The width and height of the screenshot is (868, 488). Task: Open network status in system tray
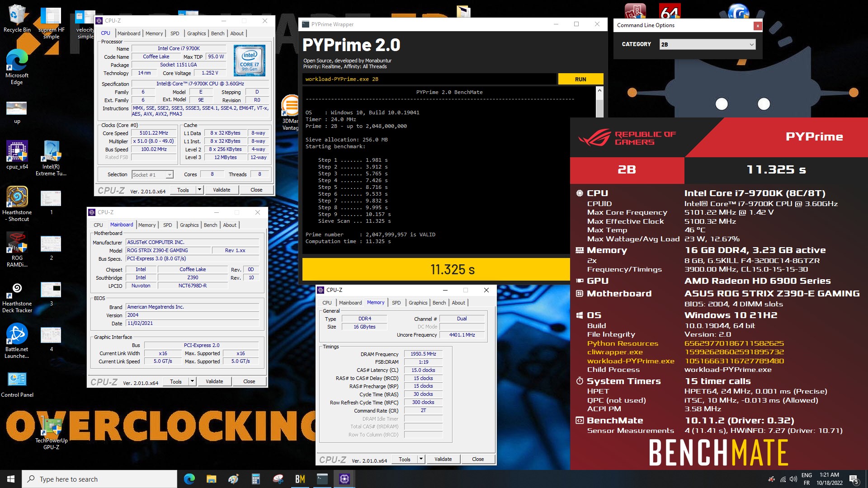coord(783,479)
